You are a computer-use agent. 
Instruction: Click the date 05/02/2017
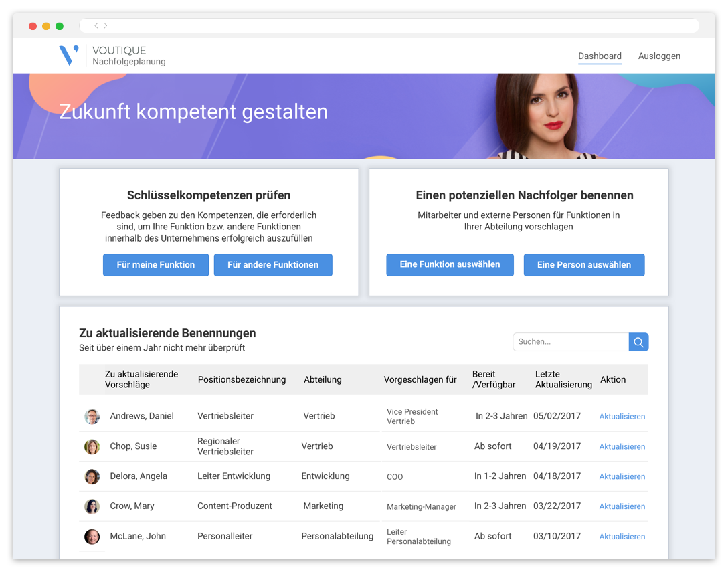point(557,417)
